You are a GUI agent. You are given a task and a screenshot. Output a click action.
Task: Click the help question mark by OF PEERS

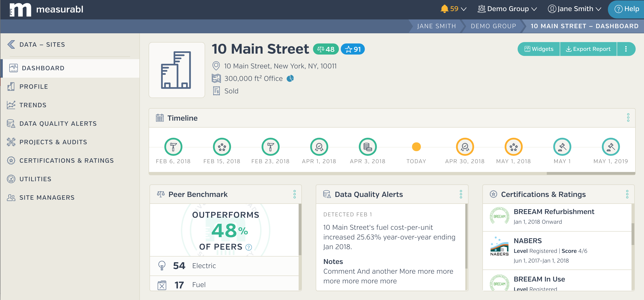pos(248,247)
